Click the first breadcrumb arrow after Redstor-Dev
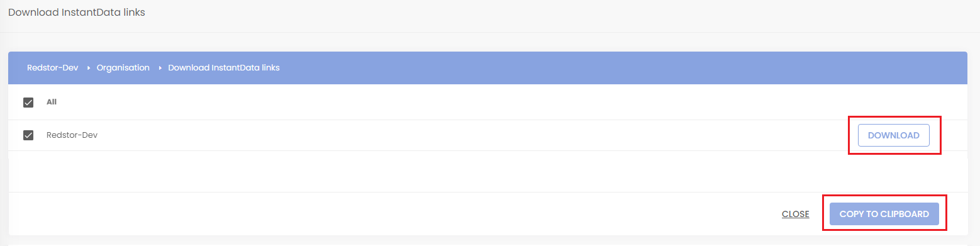 [x=88, y=68]
